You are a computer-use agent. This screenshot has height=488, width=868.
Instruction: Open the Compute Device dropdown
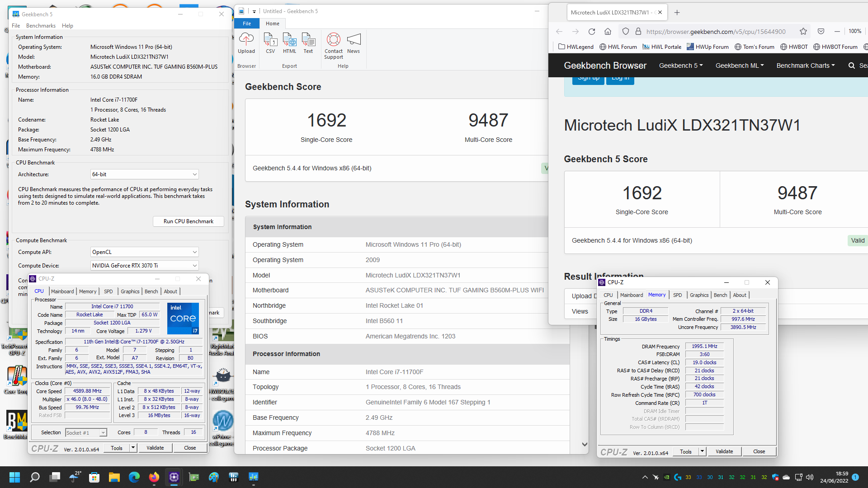[x=144, y=266]
